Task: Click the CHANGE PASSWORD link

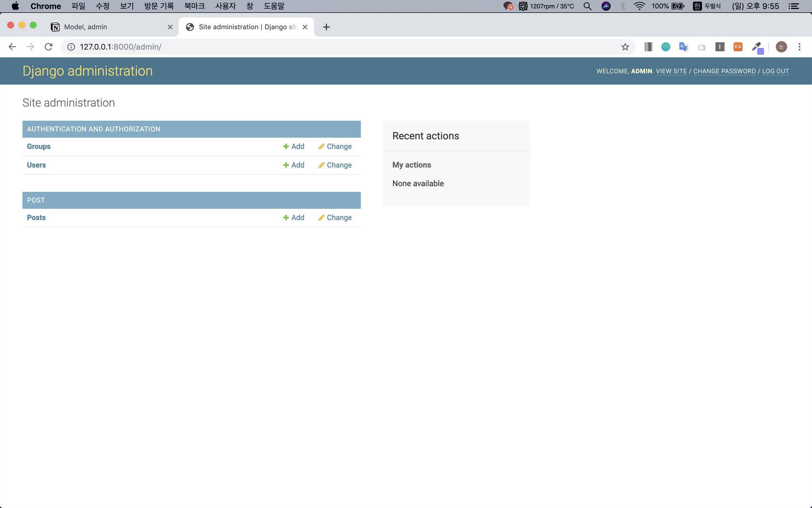Action: pos(724,71)
